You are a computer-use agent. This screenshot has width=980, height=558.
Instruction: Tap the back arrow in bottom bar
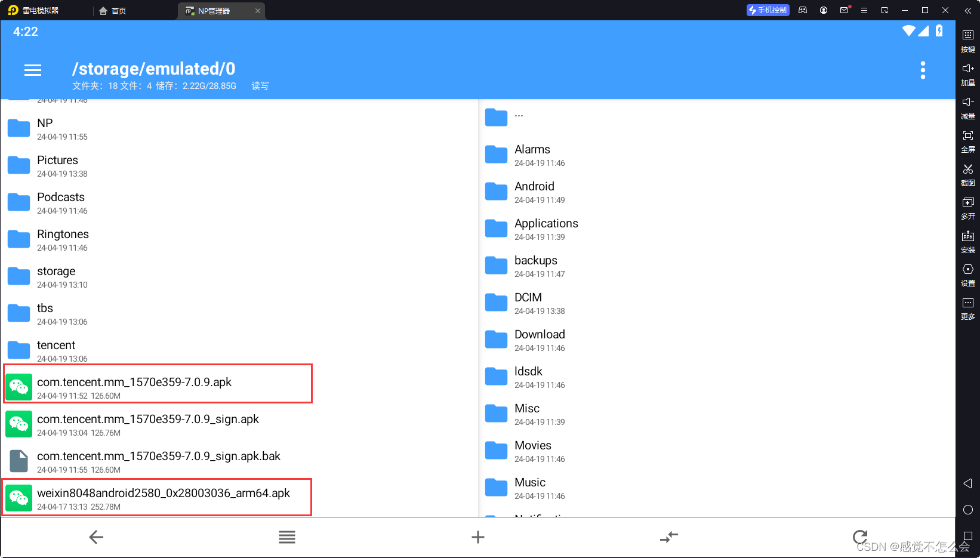pyautogui.click(x=96, y=537)
